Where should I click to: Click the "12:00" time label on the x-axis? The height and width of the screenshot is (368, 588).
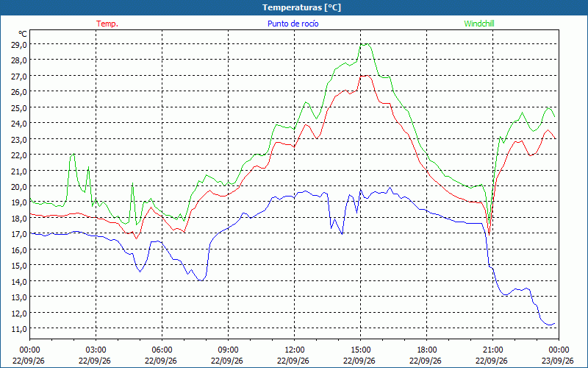tap(295, 350)
